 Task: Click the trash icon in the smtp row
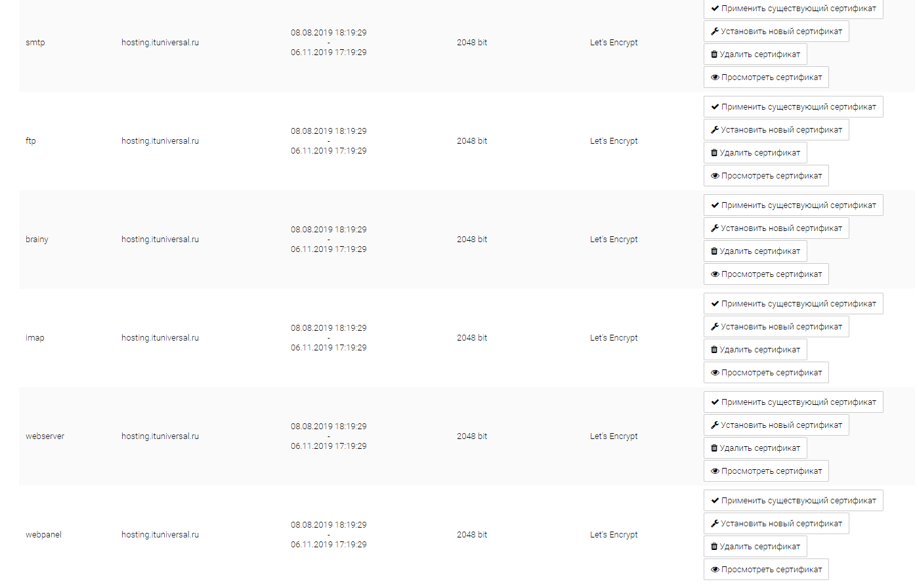tap(714, 54)
